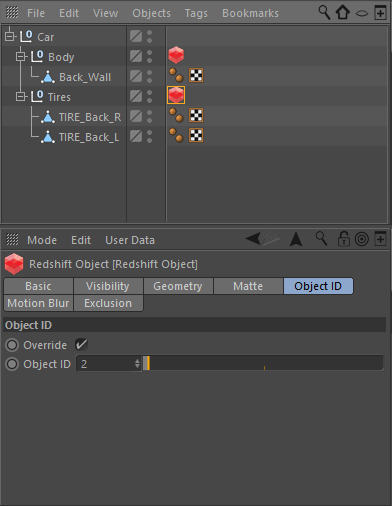Switch to the Object ID tab
392x506 pixels.
(x=318, y=286)
